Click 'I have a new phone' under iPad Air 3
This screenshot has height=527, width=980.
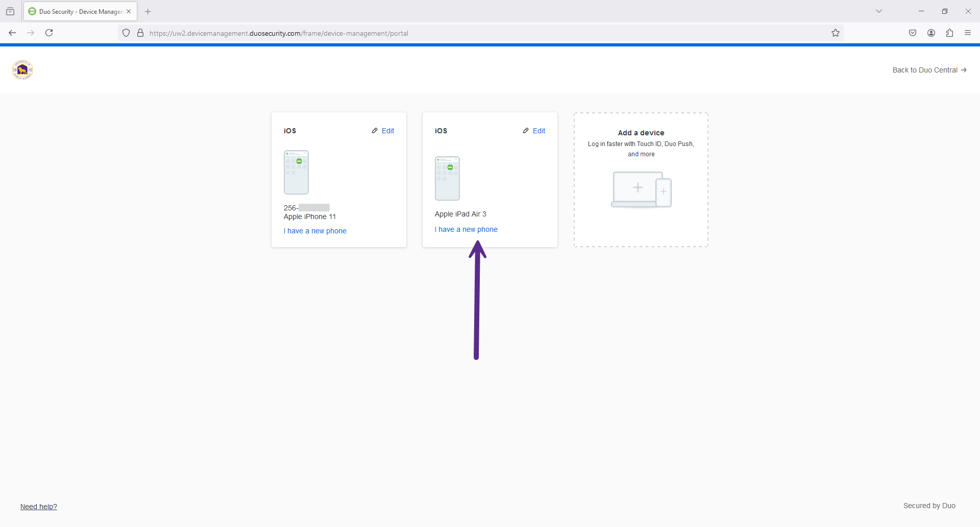(x=466, y=229)
